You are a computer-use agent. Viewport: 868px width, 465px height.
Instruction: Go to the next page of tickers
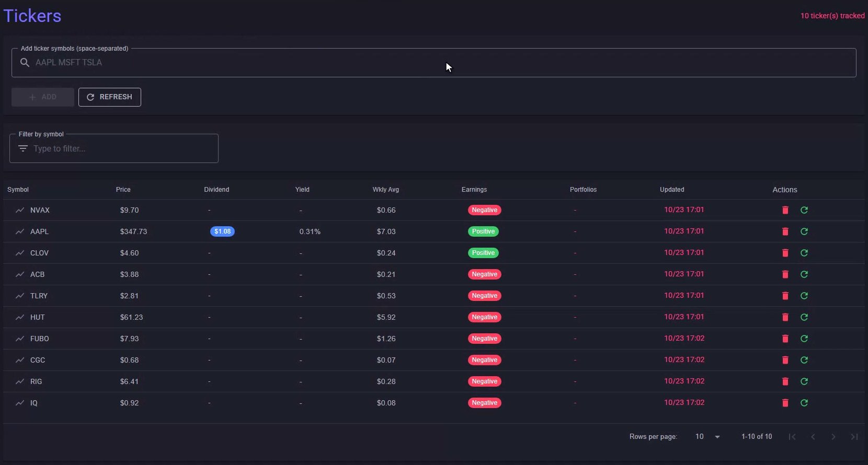[x=833, y=437]
